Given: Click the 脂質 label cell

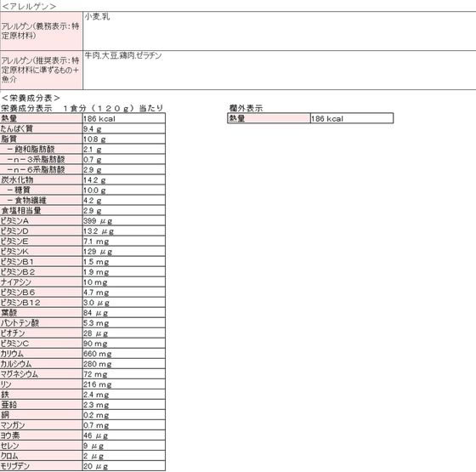Looking at the screenshot, I should tap(42, 139).
